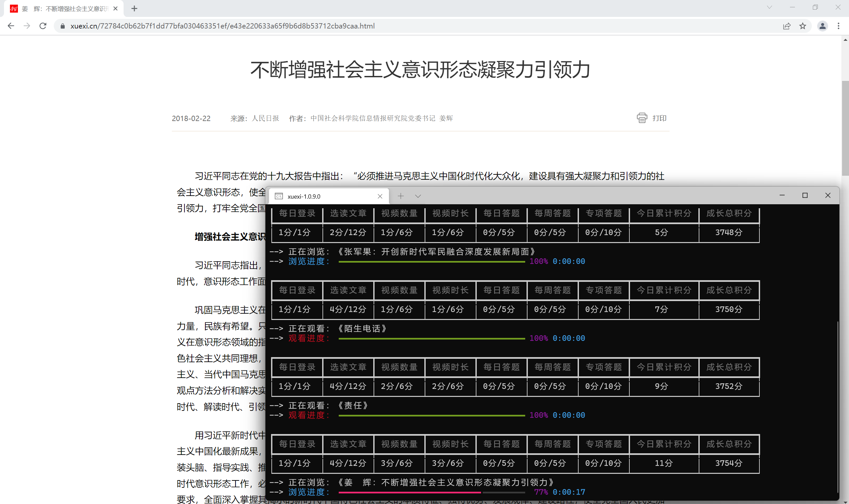Click the bold 增强社会主义意识 subheading
This screenshot has height=504, width=849.
[x=230, y=237]
